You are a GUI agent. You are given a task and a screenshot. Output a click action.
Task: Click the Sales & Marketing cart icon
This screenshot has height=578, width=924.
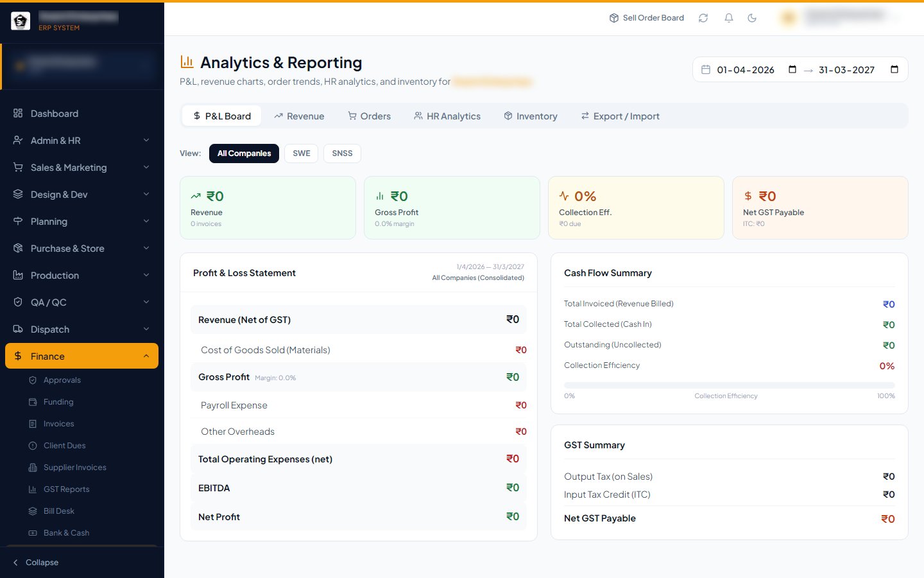(x=18, y=167)
